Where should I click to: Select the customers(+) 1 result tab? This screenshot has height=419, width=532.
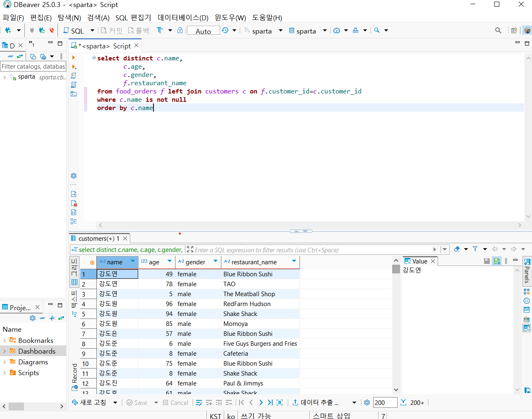(99, 238)
